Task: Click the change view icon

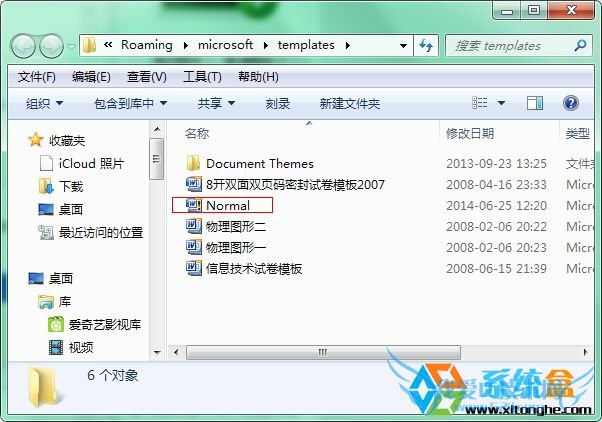Action: 480,103
